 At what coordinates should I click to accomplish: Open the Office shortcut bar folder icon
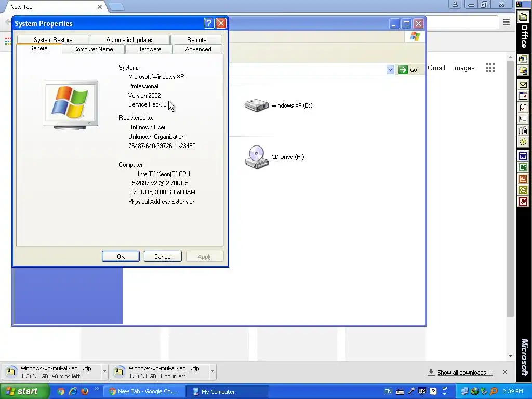point(523,17)
